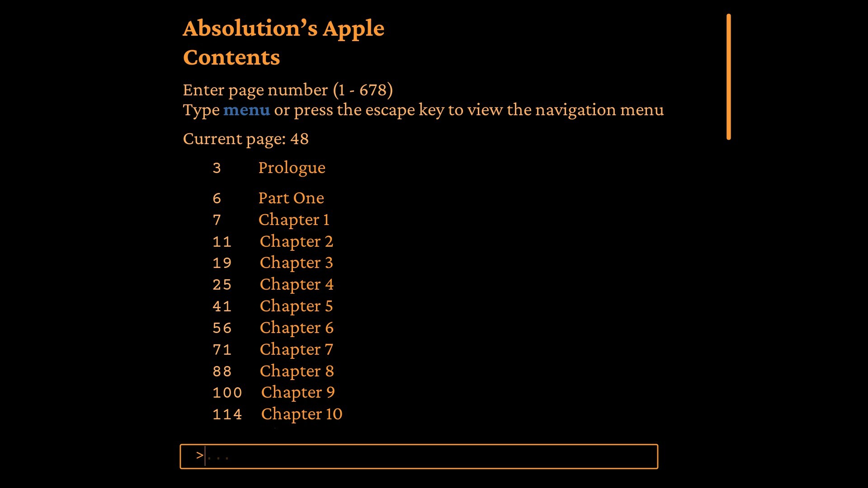Image resolution: width=868 pixels, height=488 pixels.
Task: Navigate to Chapter 7 on page 71
Action: click(296, 348)
